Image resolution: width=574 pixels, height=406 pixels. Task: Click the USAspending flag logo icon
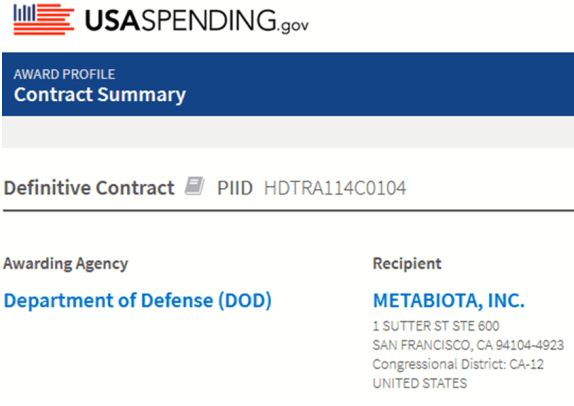point(44,19)
